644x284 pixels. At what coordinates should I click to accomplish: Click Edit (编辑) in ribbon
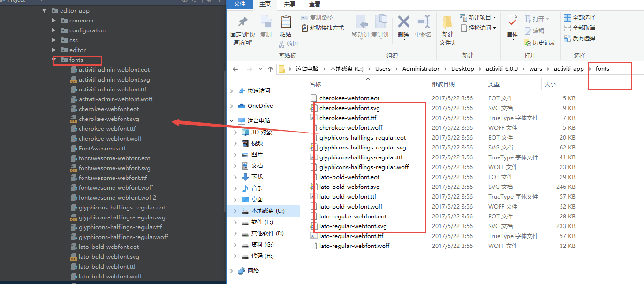[534, 30]
